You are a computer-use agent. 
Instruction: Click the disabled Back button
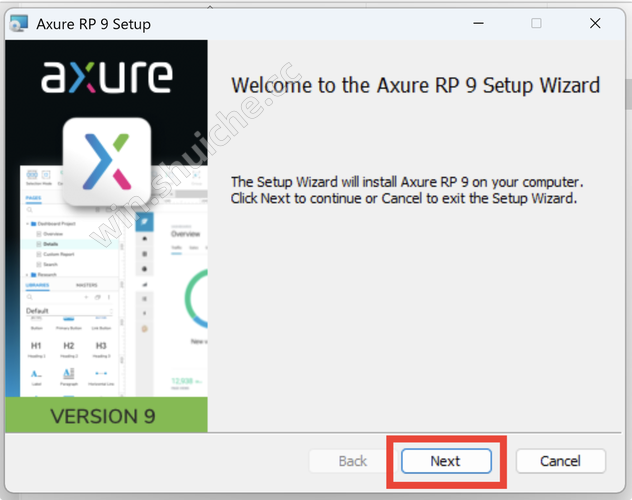click(353, 461)
